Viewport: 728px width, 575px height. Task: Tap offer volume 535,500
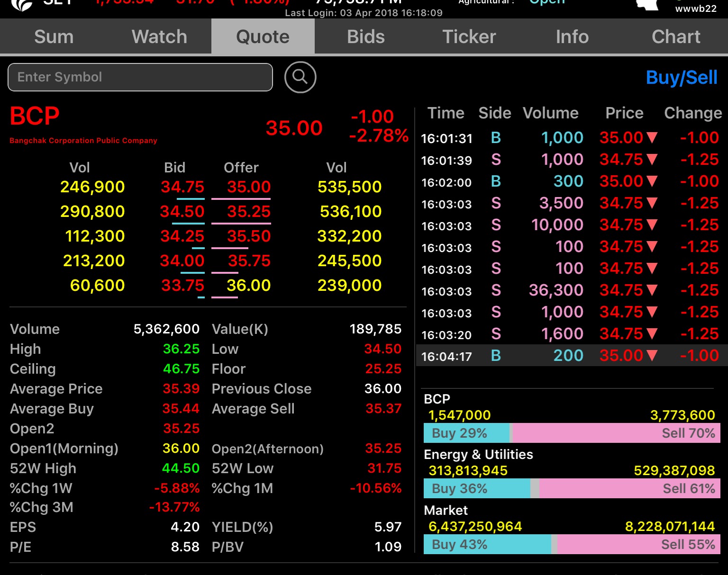pyautogui.click(x=350, y=187)
